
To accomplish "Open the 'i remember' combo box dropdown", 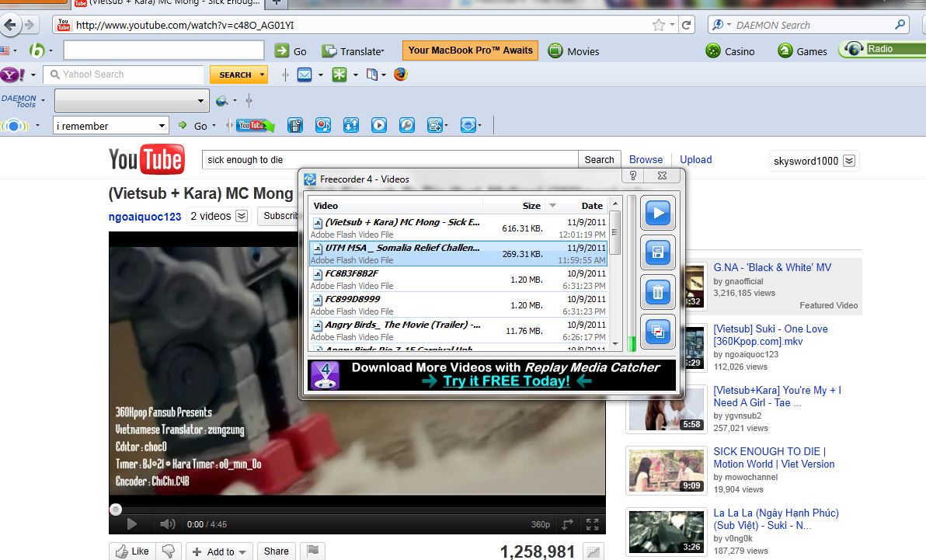I will pyautogui.click(x=162, y=126).
